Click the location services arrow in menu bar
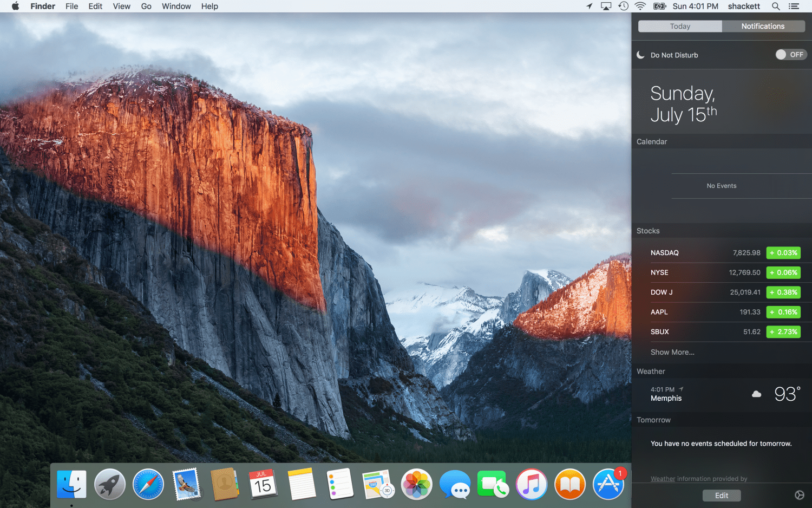This screenshot has width=812, height=508. coord(590,6)
